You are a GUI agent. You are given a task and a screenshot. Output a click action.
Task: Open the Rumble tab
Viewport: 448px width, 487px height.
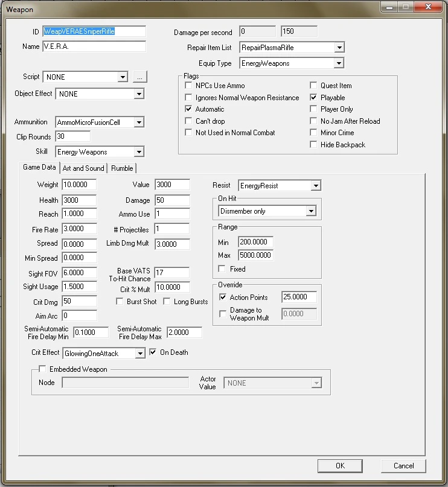click(x=122, y=168)
